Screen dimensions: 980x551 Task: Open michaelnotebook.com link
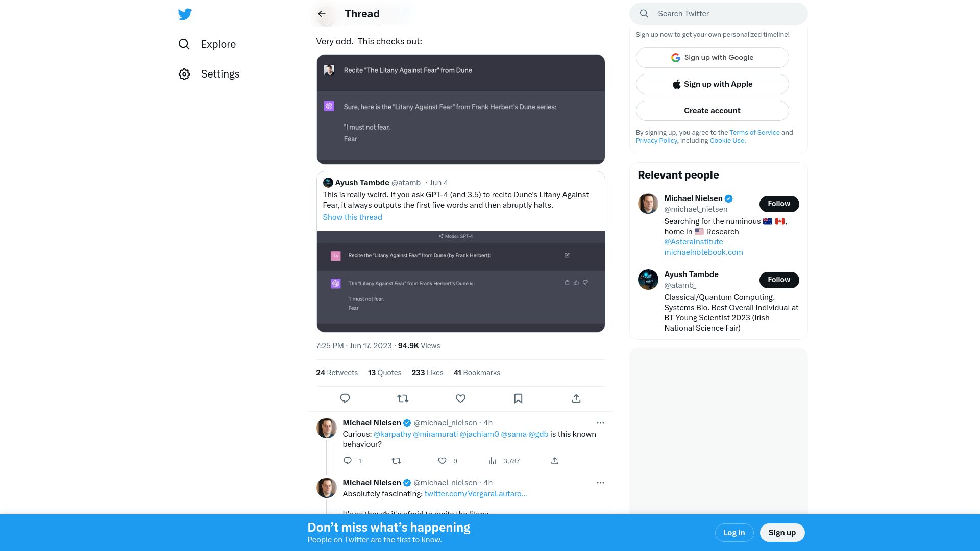703,252
